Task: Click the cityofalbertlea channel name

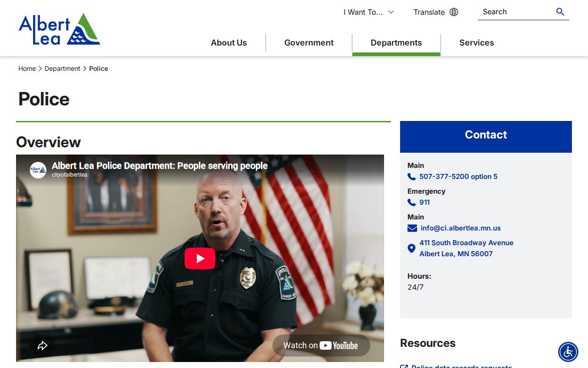Action: (69, 175)
